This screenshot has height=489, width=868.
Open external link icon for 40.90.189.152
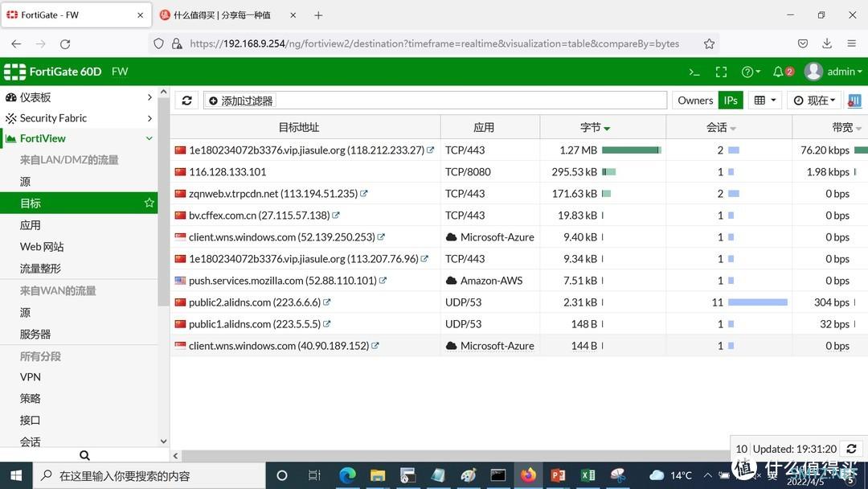point(375,345)
